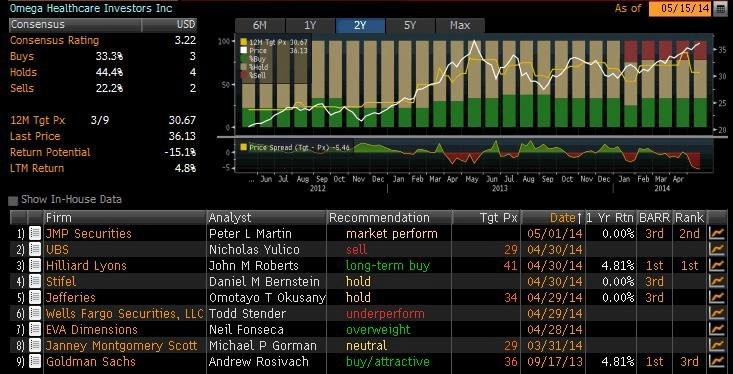This screenshot has height=374, width=733.
Task: Click the chart icon in the Jefferies row
Action: (717, 297)
